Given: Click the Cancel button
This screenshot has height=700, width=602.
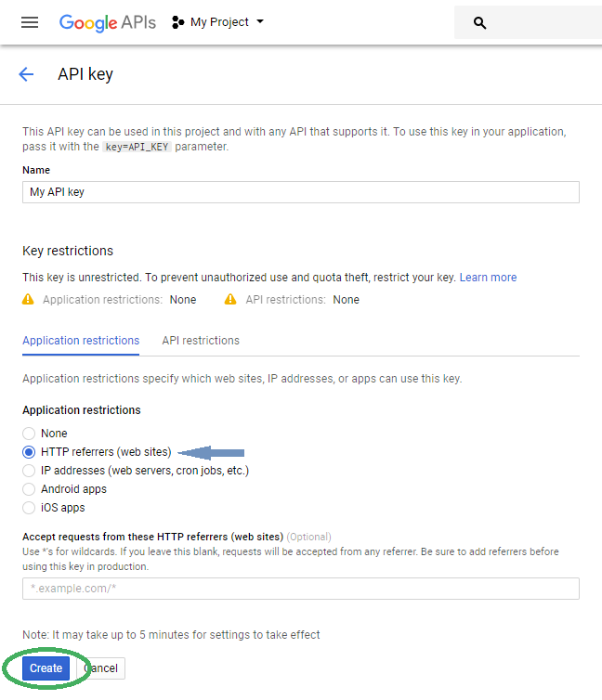Looking at the screenshot, I should point(100,668).
